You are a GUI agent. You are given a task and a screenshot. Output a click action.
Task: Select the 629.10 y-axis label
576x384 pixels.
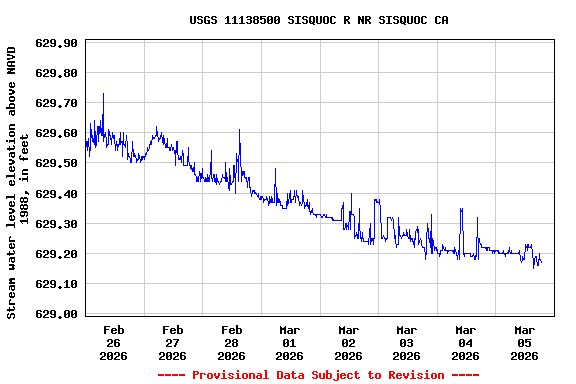[x=56, y=284]
